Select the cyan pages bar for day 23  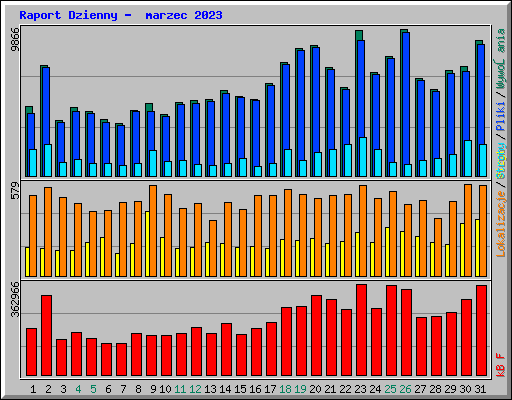point(363,157)
